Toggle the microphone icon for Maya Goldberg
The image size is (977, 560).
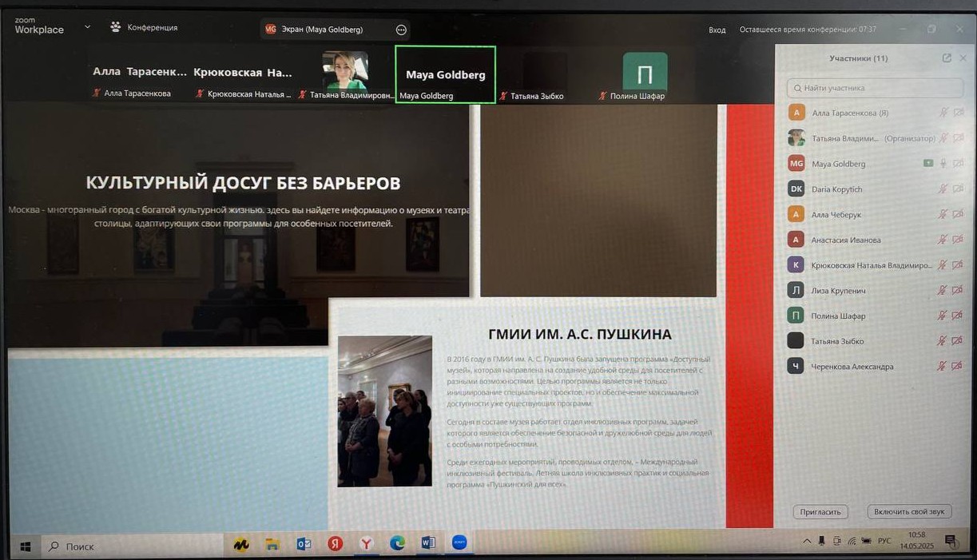point(943,164)
